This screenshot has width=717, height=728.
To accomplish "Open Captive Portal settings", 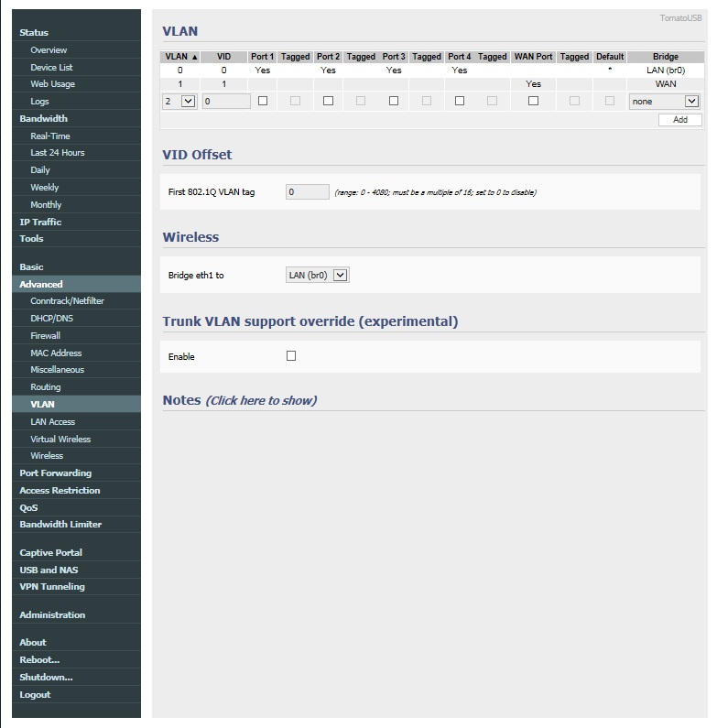I will click(50, 553).
